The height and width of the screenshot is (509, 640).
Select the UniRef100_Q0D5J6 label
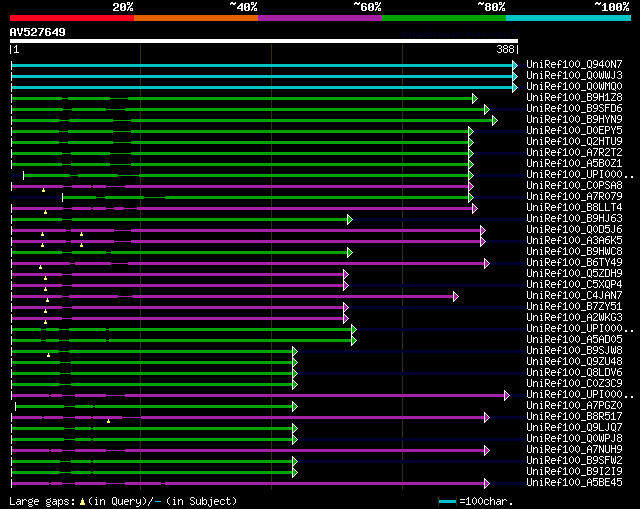coord(574,229)
